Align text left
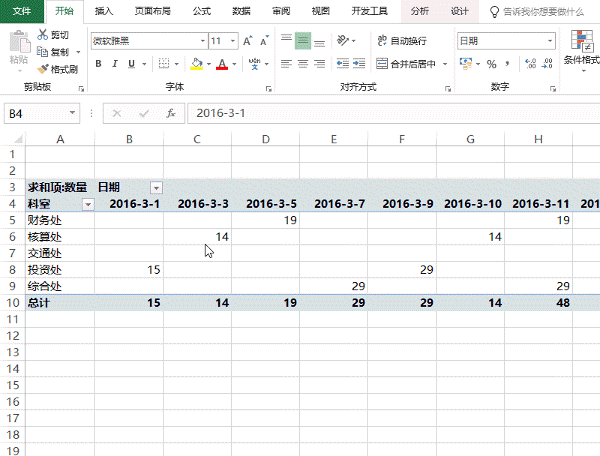Screen dimensions: 600x456 (x=286, y=64)
